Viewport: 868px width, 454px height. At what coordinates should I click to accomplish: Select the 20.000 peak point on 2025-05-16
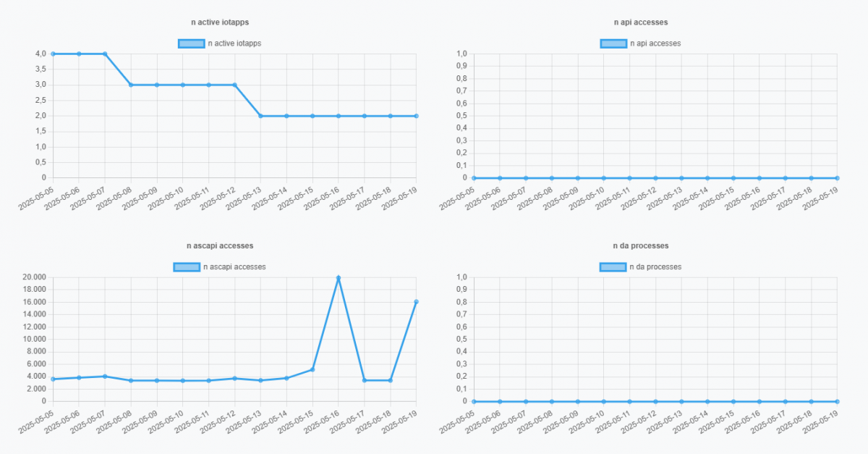coord(339,278)
